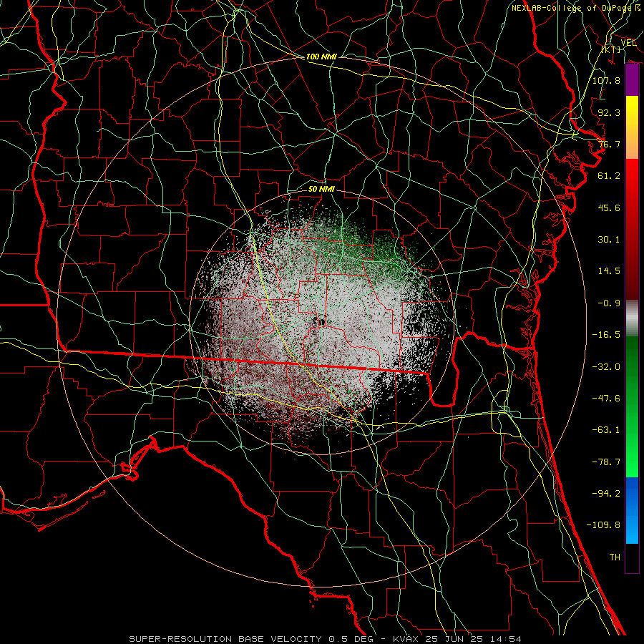Click the -32.0 scale value
644x644 pixels.
coord(606,367)
